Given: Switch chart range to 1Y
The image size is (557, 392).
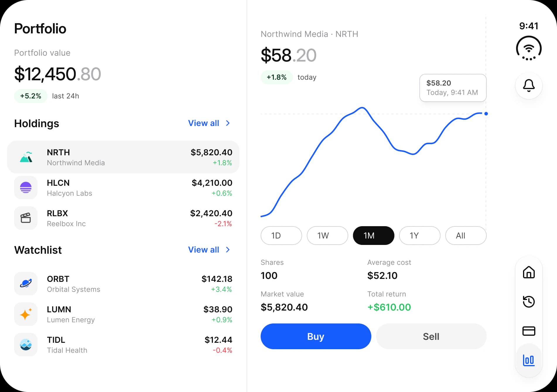Looking at the screenshot, I should [420, 236].
